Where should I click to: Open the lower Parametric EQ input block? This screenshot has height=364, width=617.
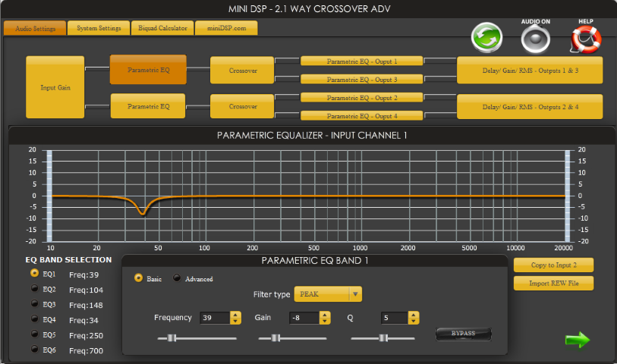[148, 105]
